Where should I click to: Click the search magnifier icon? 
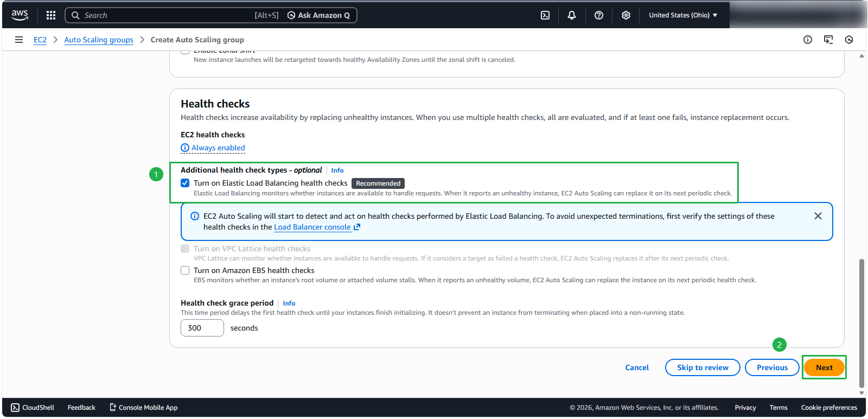75,15
